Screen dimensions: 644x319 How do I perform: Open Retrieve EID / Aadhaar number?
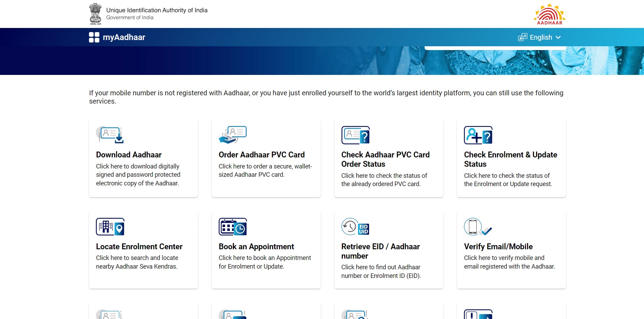pyautogui.click(x=389, y=250)
